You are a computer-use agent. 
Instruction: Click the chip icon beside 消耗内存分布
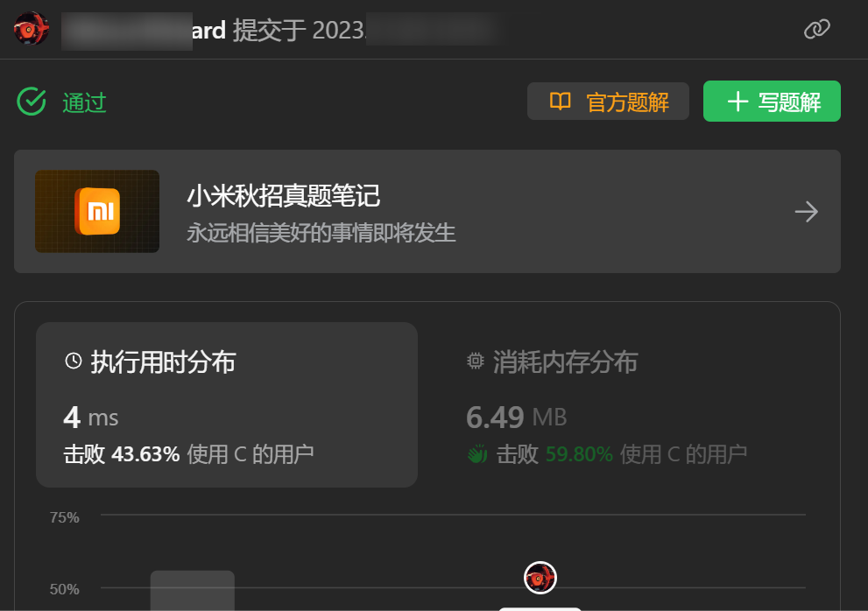[x=475, y=361]
